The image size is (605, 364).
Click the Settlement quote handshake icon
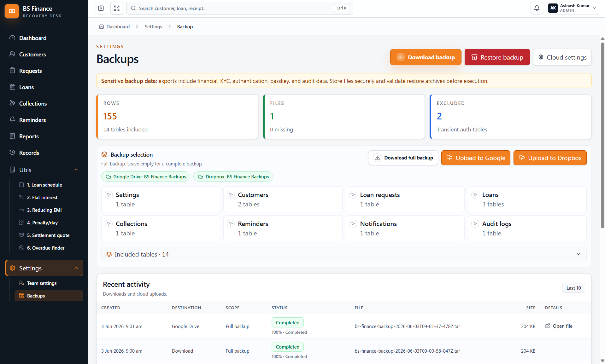pyautogui.click(x=21, y=235)
